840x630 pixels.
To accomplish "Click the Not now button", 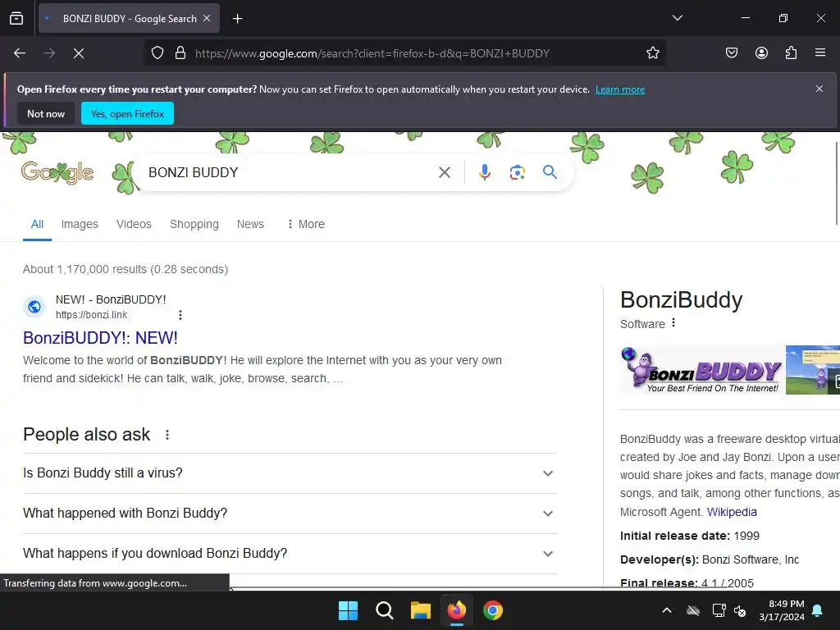I will coord(46,113).
